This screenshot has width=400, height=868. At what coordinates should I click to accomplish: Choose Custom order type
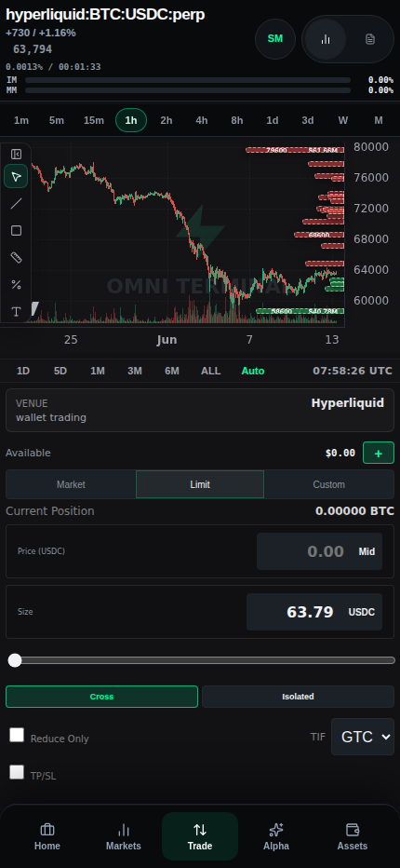[x=328, y=484]
